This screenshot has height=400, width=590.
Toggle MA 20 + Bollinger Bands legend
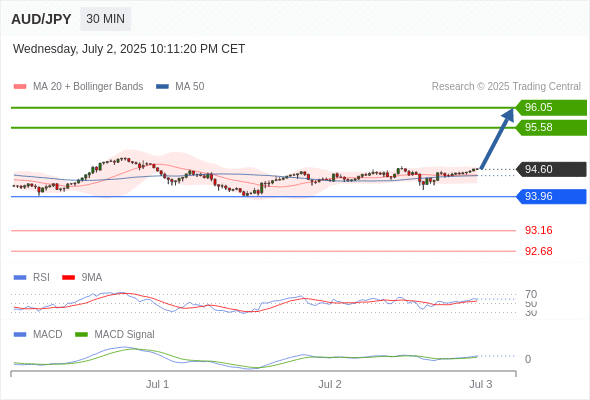(78, 87)
